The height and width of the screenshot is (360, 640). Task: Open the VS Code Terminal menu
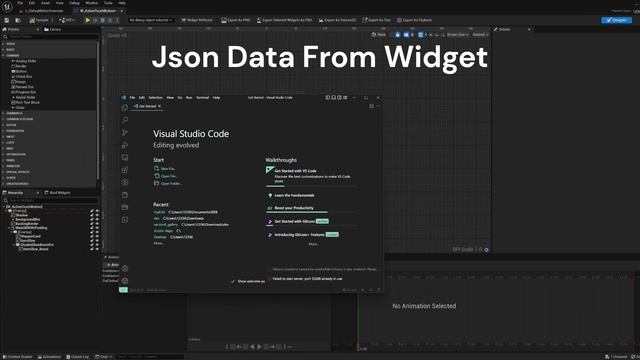tap(202, 98)
